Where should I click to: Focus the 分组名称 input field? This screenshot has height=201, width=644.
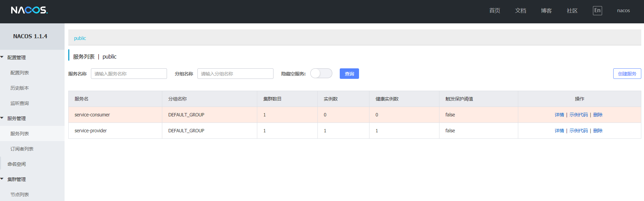pos(235,74)
